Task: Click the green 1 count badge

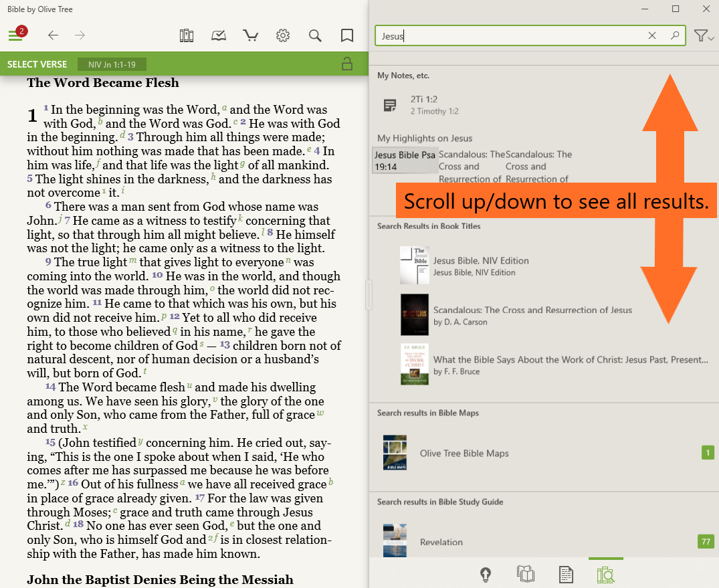Action: pos(708,453)
